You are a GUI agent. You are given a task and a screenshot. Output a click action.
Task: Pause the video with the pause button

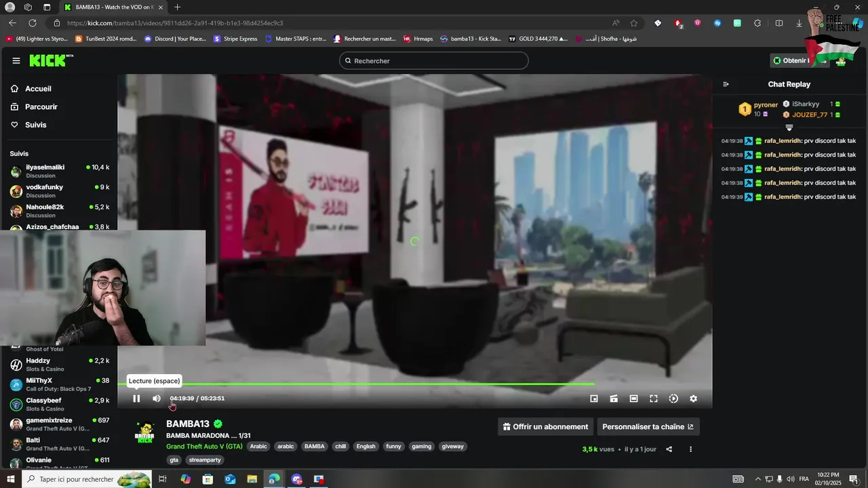point(136,399)
